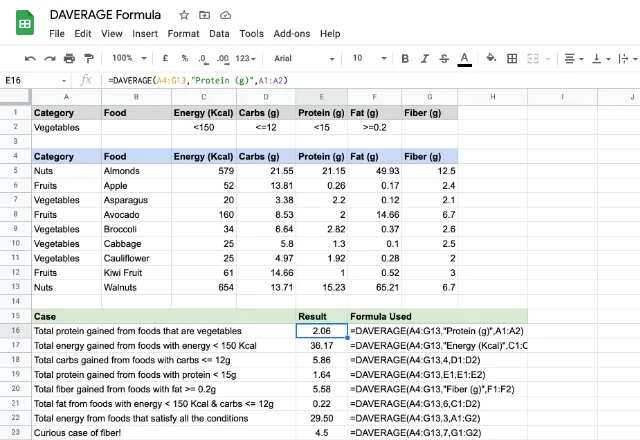Open the zoom 100% dropdown
Image resolution: width=640 pixels, height=440 pixels.
click(x=129, y=58)
